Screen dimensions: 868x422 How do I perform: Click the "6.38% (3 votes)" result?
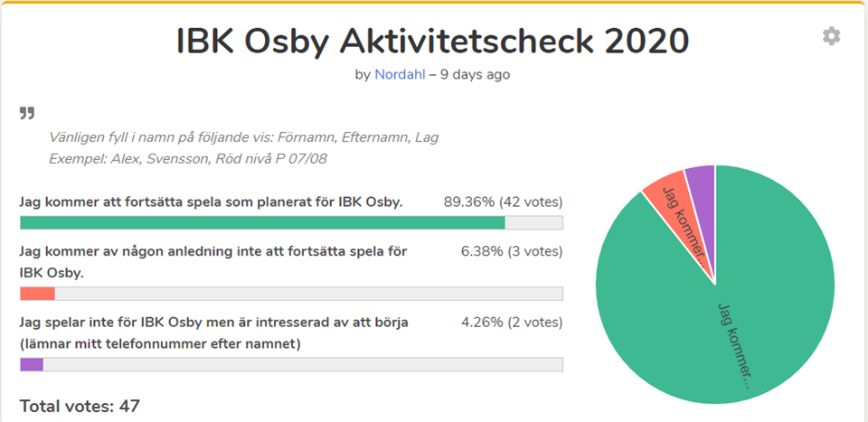pyautogui.click(x=511, y=251)
